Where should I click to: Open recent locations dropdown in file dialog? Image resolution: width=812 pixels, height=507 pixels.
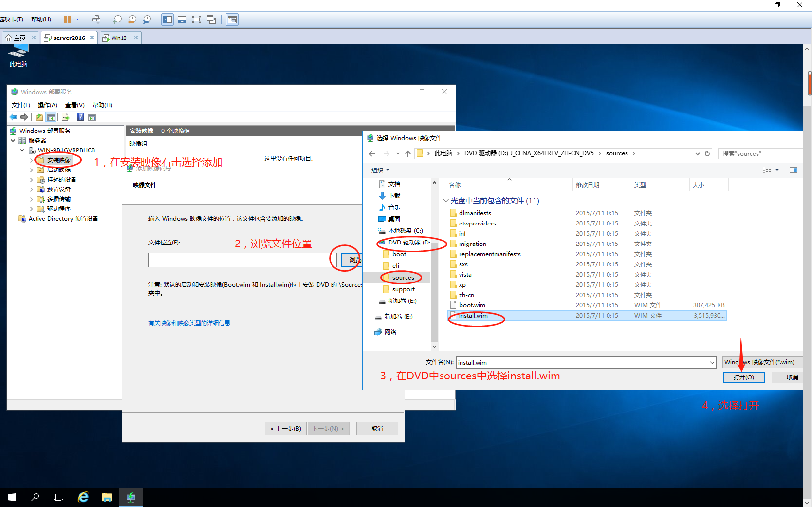point(398,153)
